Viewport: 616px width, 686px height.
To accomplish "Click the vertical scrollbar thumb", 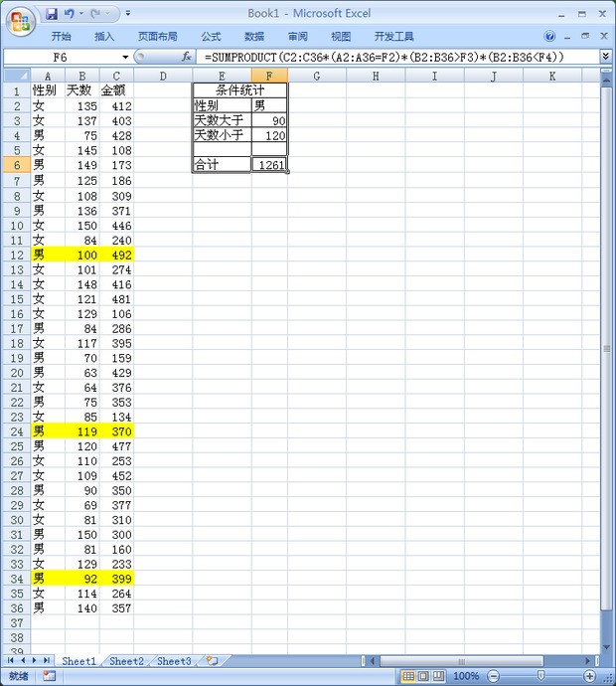I will pos(606,348).
